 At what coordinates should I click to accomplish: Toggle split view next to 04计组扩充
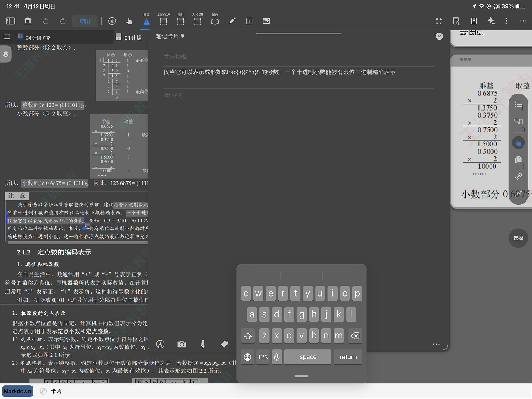coord(7,37)
